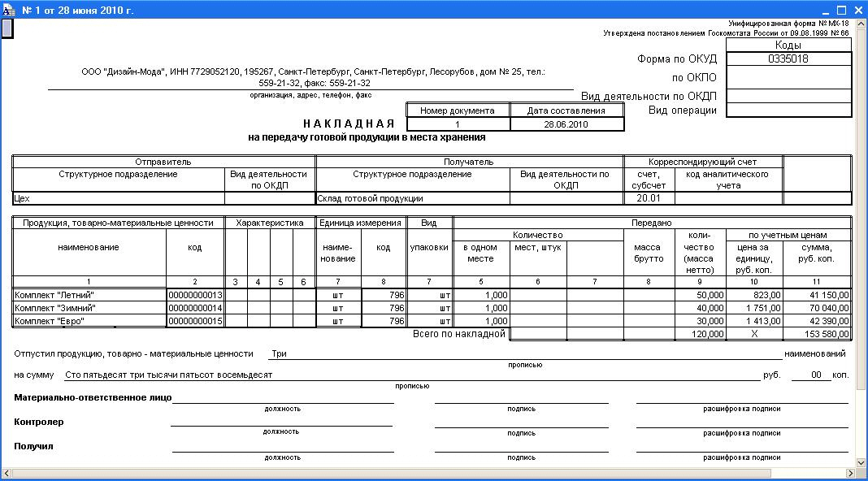868x481 pixels.
Task: Click the account 20.01 cell
Action: point(649,198)
